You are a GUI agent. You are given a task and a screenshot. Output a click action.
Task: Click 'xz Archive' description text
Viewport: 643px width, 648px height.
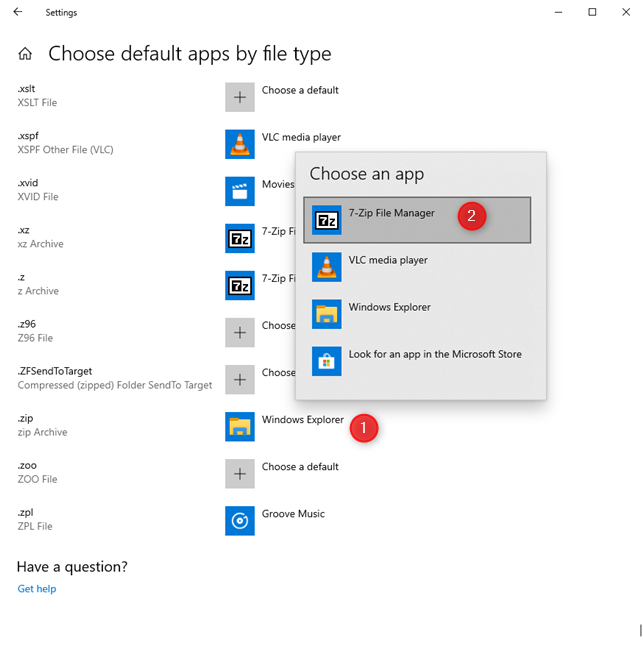[40, 244]
